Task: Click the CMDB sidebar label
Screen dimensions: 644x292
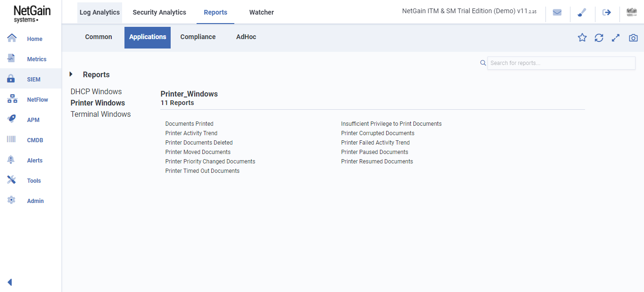Action: 35,140
